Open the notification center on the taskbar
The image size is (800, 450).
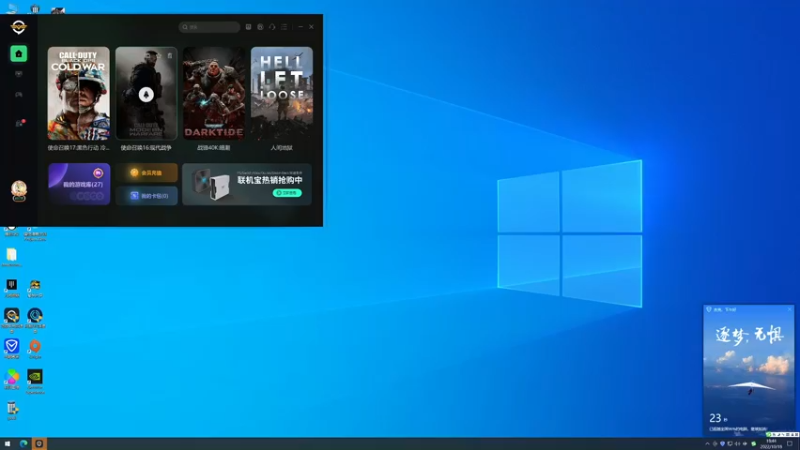[790, 444]
